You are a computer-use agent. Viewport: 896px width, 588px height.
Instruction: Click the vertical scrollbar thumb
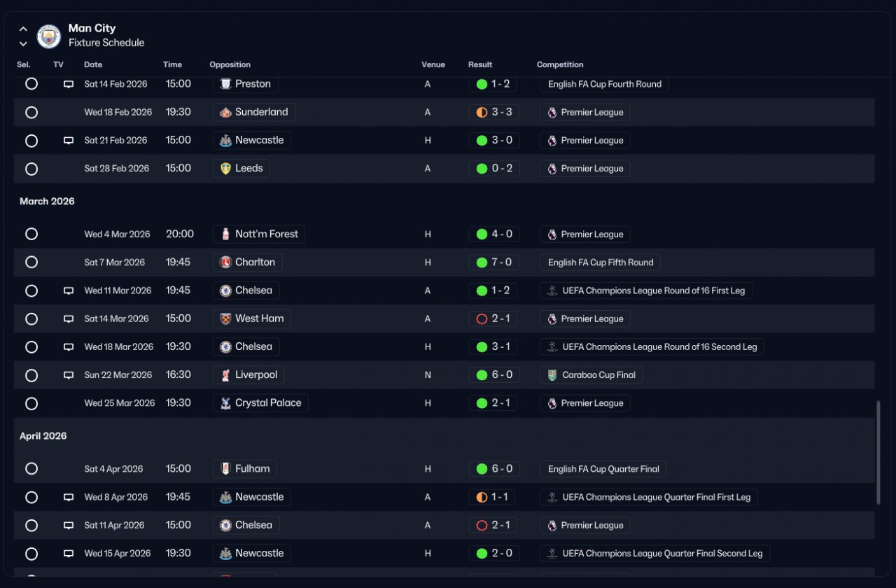pyautogui.click(x=878, y=452)
